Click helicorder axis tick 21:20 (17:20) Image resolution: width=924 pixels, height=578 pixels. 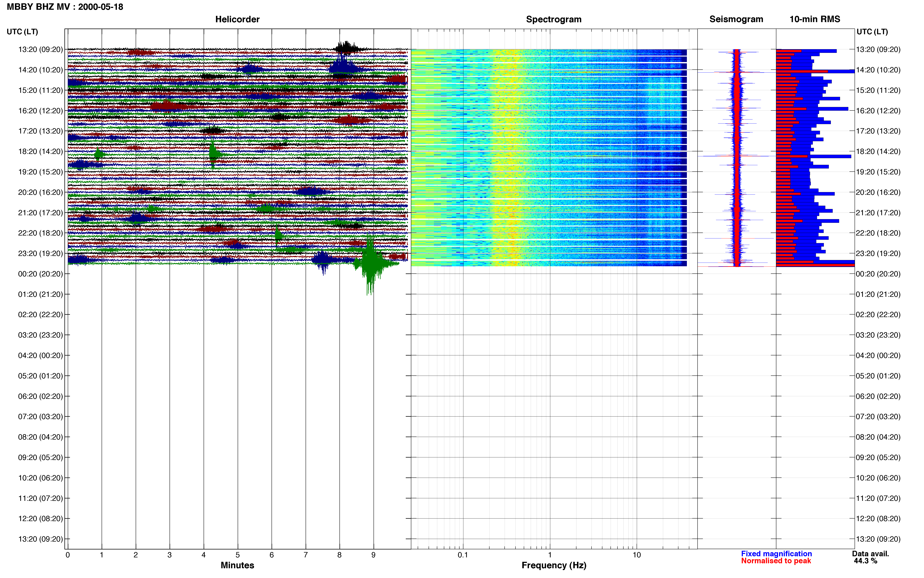tap(41, 212)
